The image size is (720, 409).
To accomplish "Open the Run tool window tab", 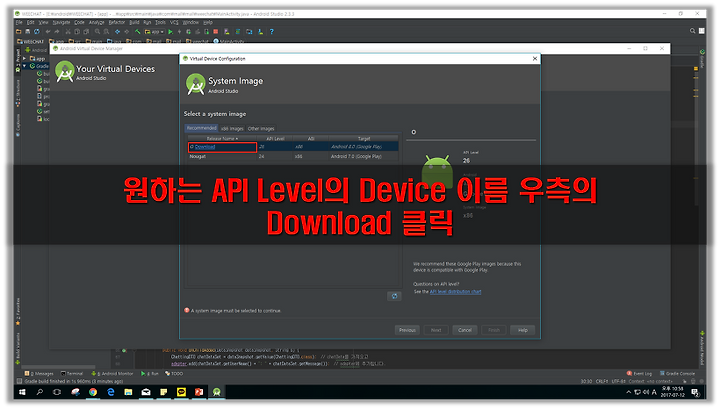I will point(150,374).
